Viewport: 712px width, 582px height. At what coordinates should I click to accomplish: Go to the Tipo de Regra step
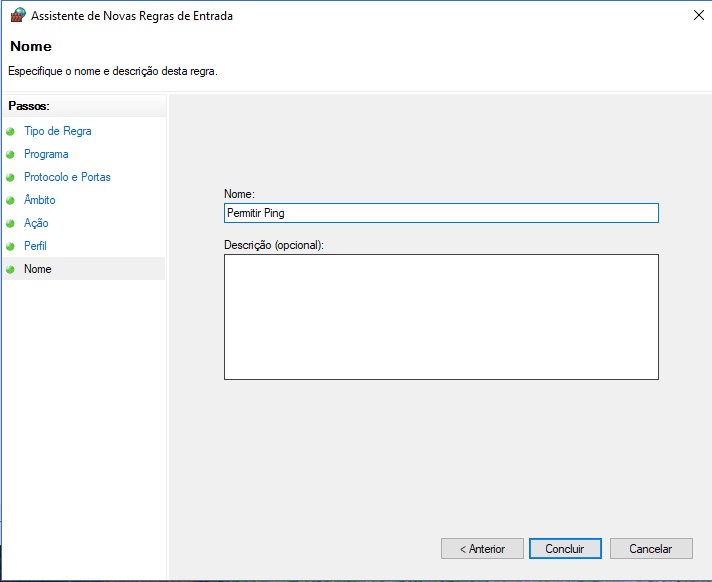58,131
